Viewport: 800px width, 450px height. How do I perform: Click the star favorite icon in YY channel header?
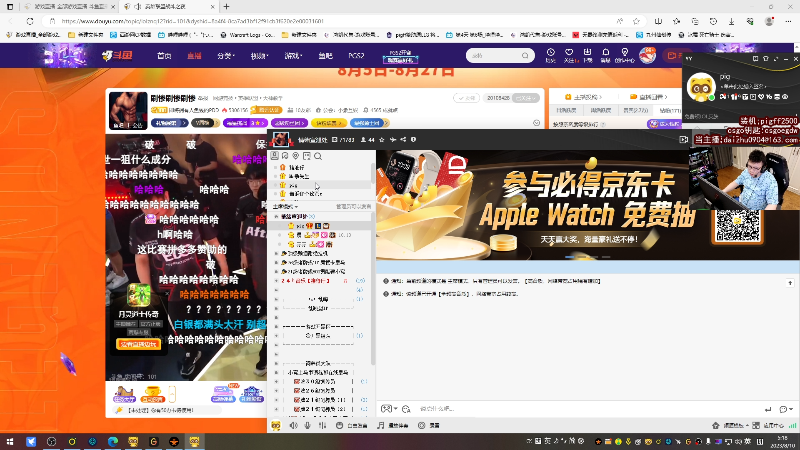pos(382,139)
